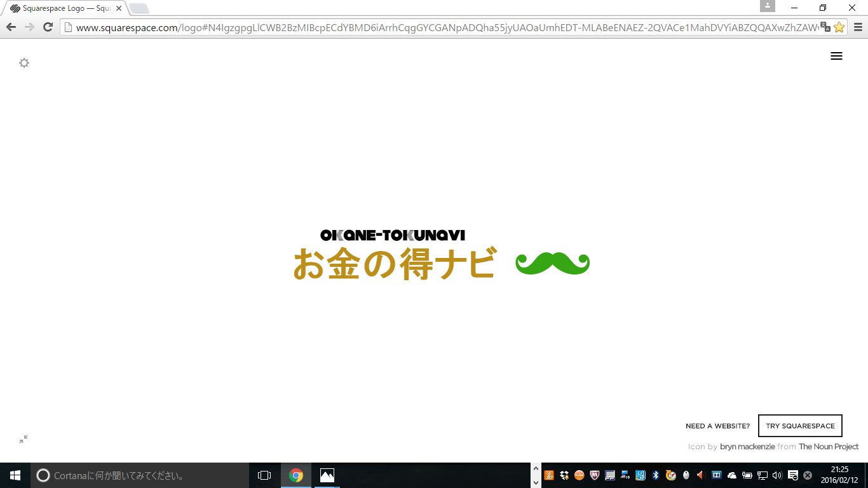The image size is (868, 488).
Task: Select the Squarespace Logo browser tab
Action: [64, 8]
